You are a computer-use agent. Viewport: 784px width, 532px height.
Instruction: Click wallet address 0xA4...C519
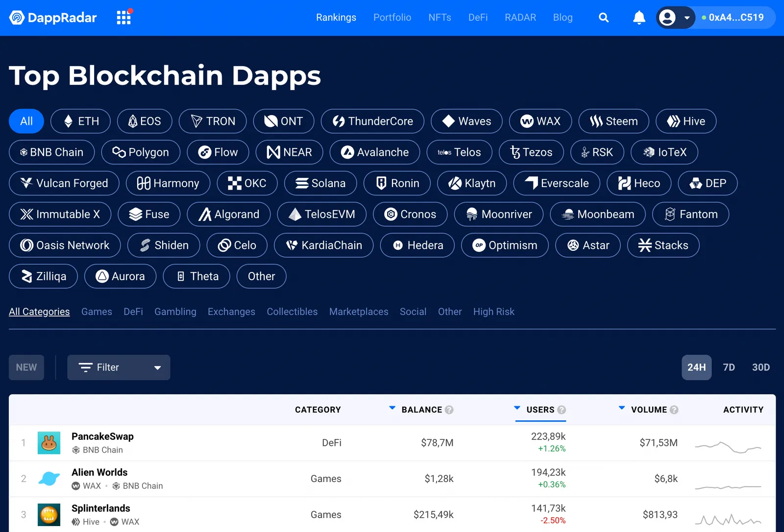736,18
